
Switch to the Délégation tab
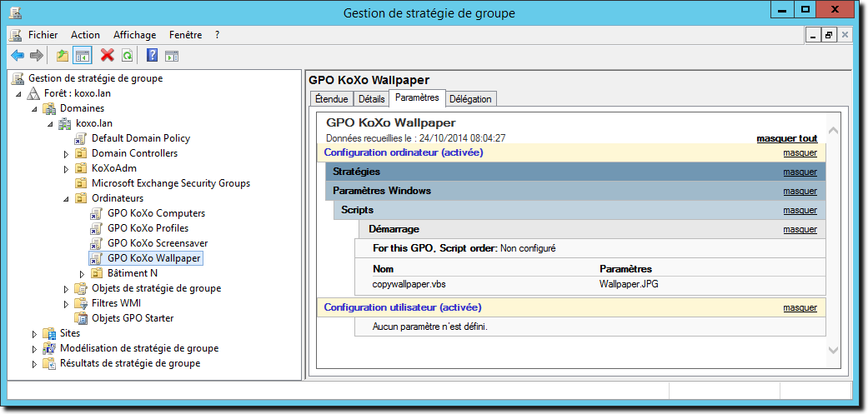[x=470, y=99]
